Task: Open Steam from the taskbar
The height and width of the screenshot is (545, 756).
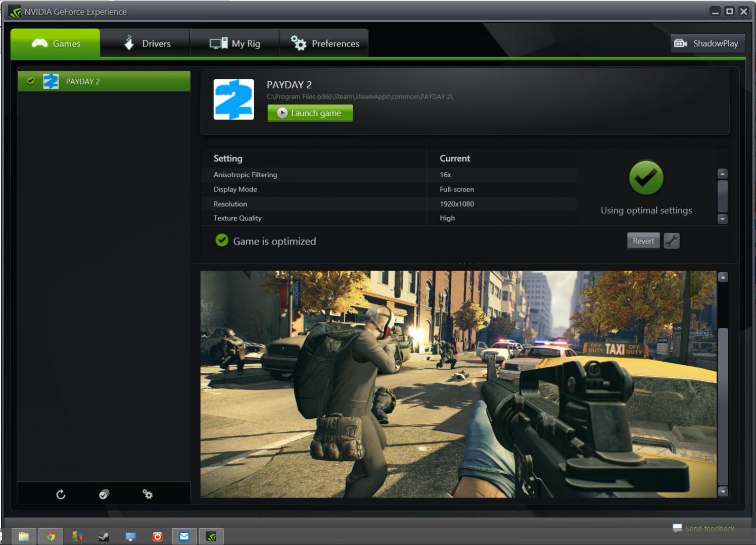Action: coord(104,536)
